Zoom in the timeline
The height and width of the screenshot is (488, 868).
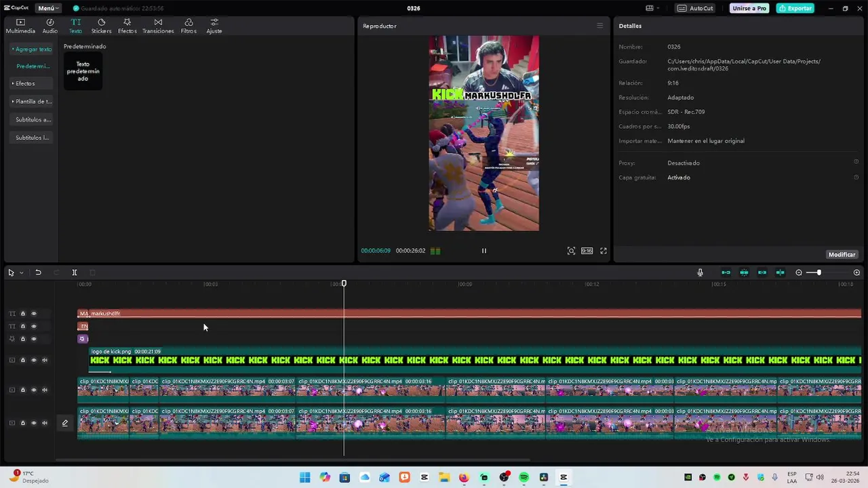[856, 272]
